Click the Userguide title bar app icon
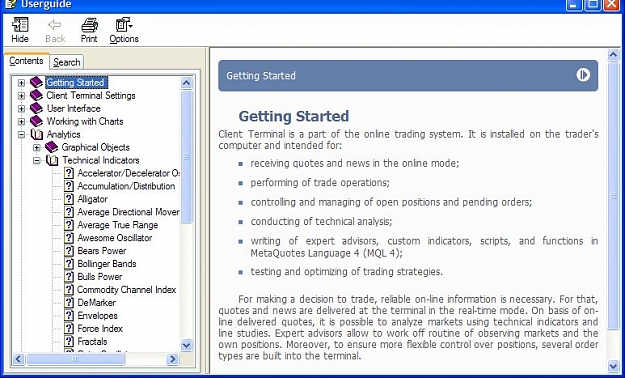This screenshot has width=625, height=378. pos(11,4)
